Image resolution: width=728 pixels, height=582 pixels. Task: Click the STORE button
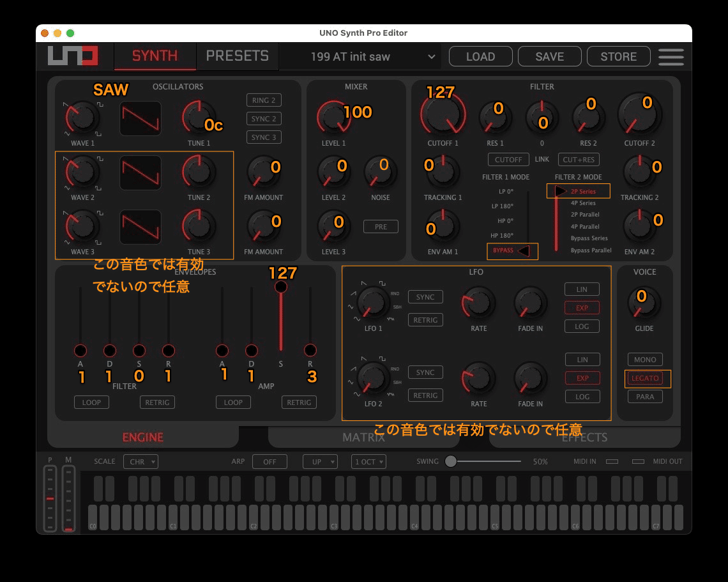click(618, 57)
